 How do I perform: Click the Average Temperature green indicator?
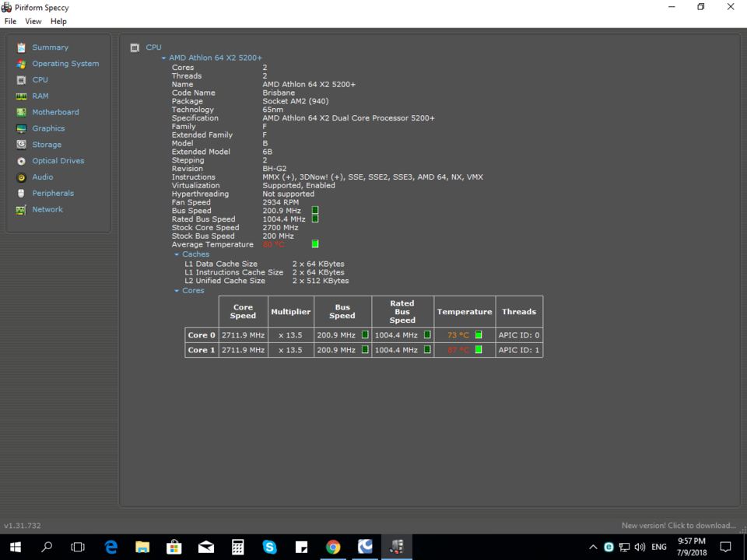pos(315,243)
